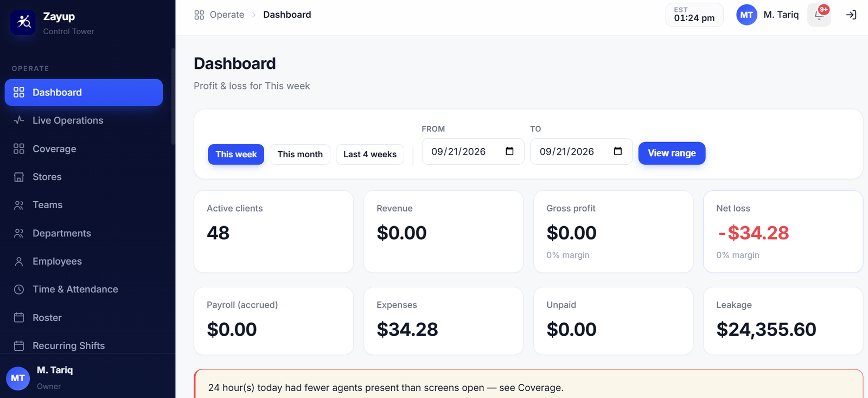Select the This week range toggle
868x398 pixels.
(236, 154)
